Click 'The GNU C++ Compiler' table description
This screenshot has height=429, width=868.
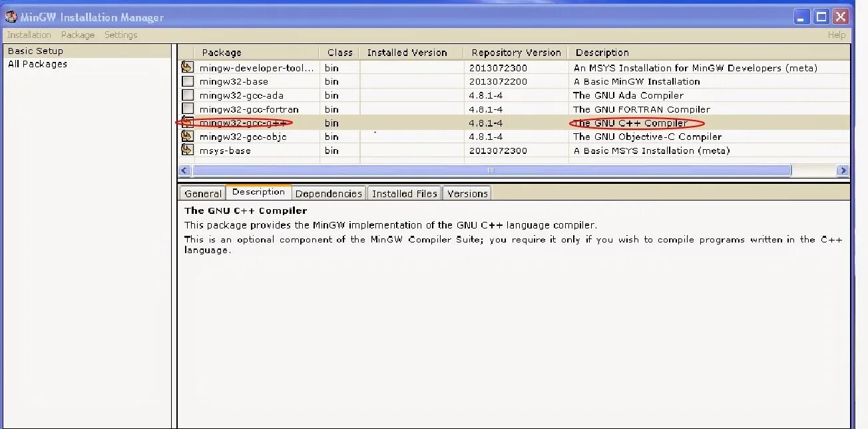tap(630, 123)
